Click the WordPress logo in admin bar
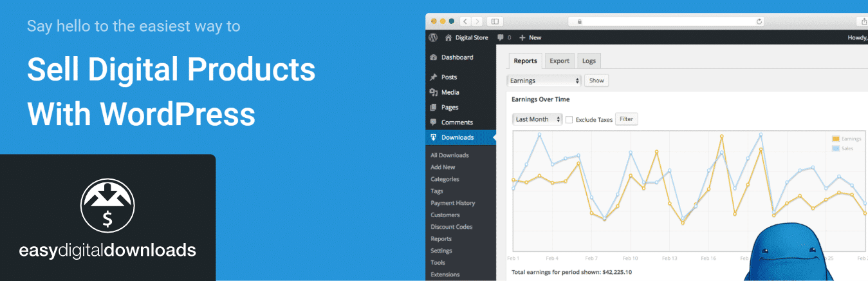Screen dimensions: 868x281 pyautogui.click(x=434, y=38)
